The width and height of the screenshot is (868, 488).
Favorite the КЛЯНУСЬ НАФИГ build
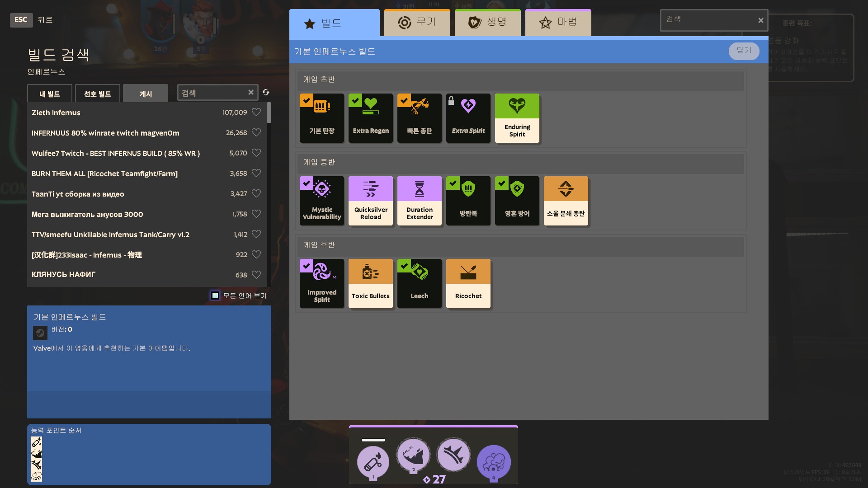click(x=256, y=275)
